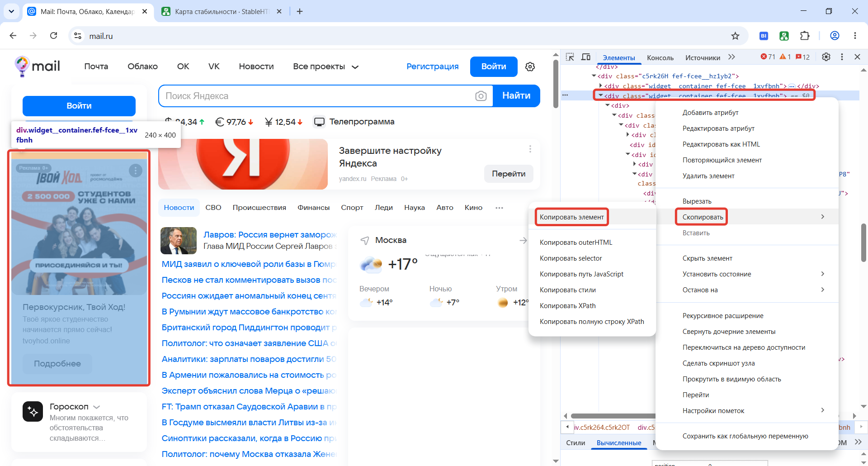
Task: Open the Chrome profile avatar icon
Action: [835, 36]
